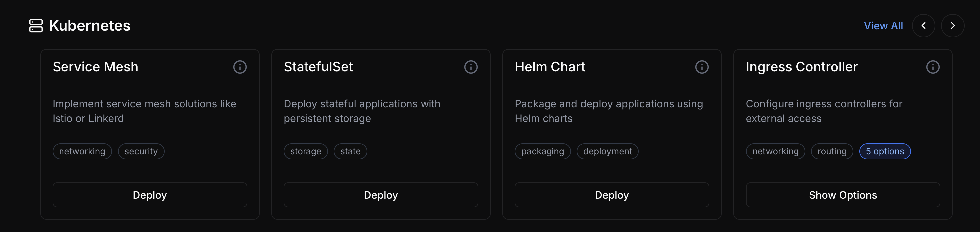The image size is (980, 232).
Task: Click the right chevron to scroll cards forward
Action: [953, 26]
